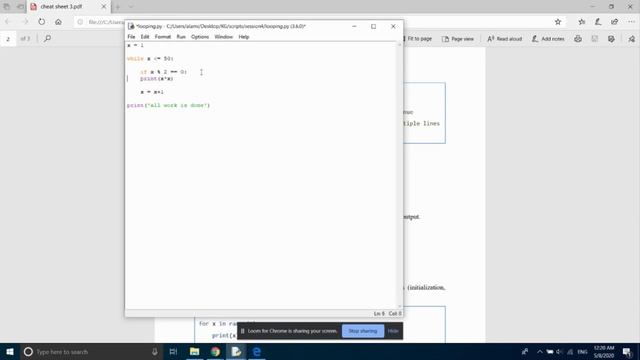Click the Ln indicator in IDLE status bar
This screenshot has width=640, height=360.
coord(379,313)
